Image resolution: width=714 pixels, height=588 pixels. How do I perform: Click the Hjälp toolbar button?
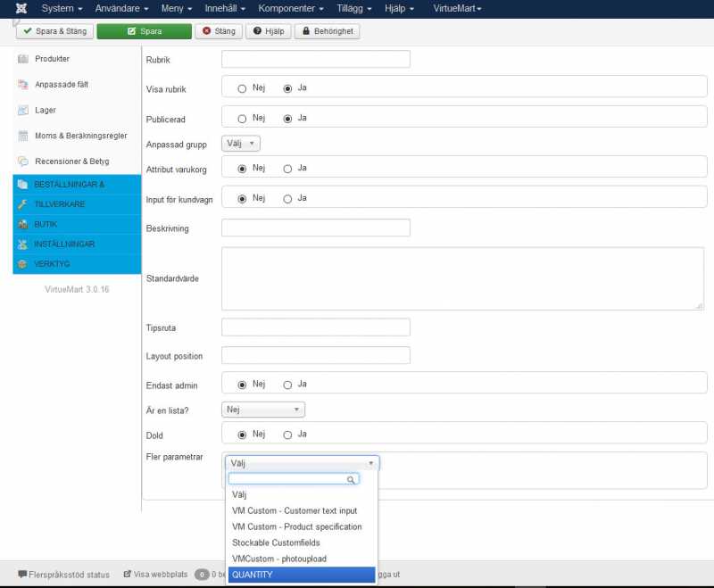(269, 31)
